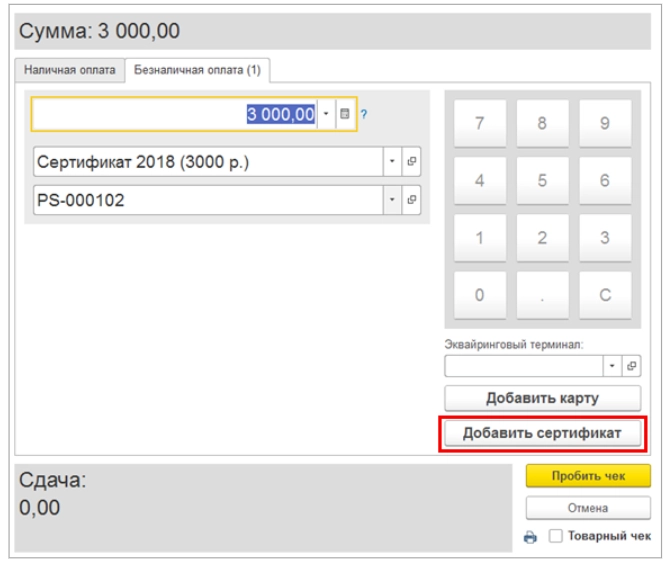Viewport: 666px width, 567px height.
Task: Expand the Сертификат 2018 dropdown list
Action: [392, 161]
